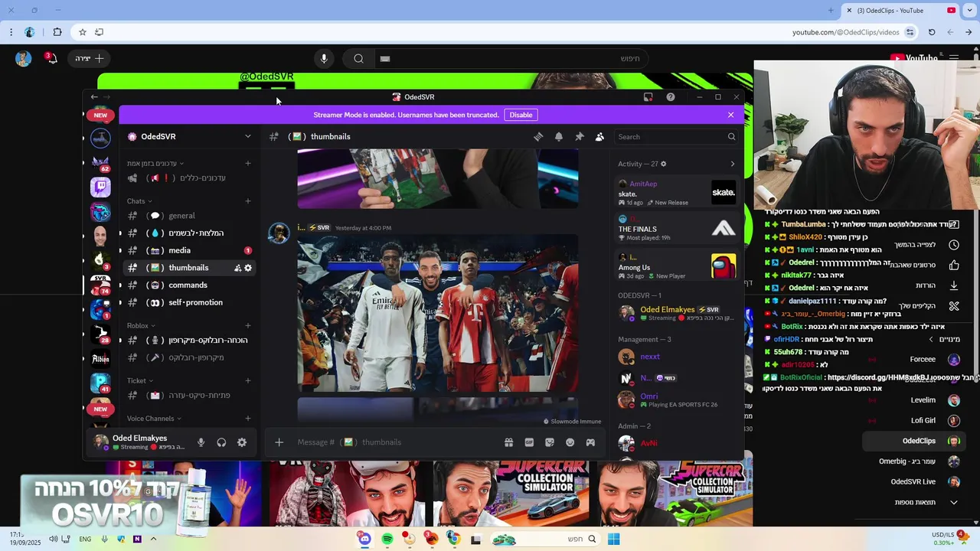The height and width of the screenshot is (551, 980).
Task: Dismiss the Streamer Mode banner
Action: pyautogui.click(x=730, y=115)
